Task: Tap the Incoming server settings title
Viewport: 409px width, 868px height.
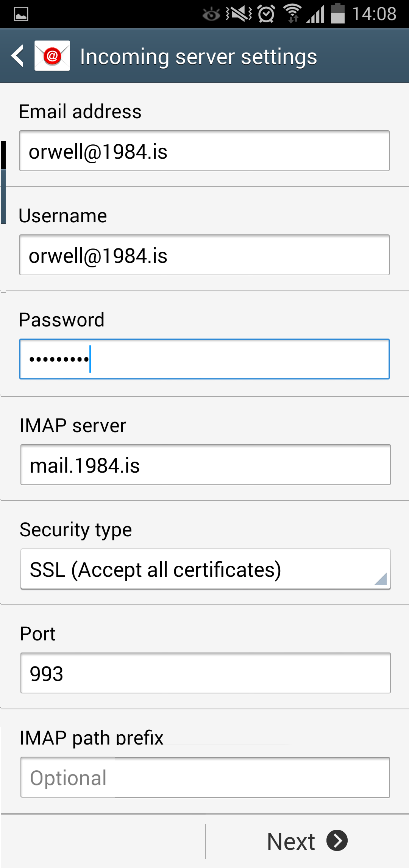Action: (198, 57)
